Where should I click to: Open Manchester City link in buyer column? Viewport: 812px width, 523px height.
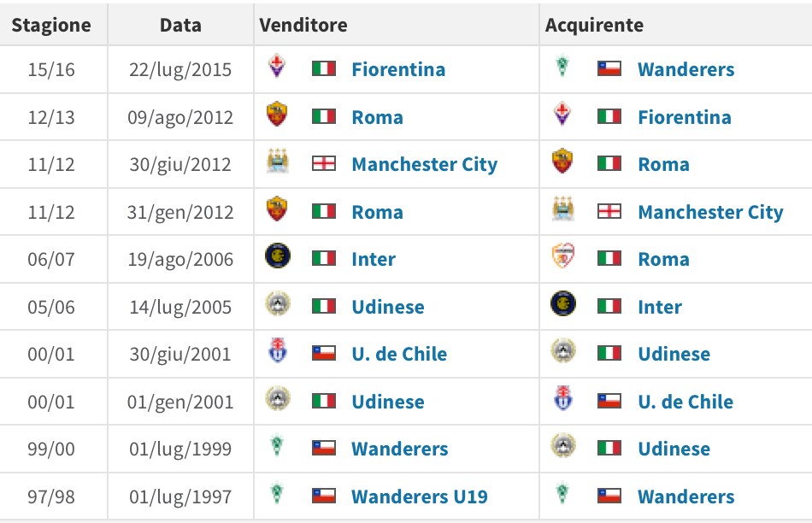710,212
